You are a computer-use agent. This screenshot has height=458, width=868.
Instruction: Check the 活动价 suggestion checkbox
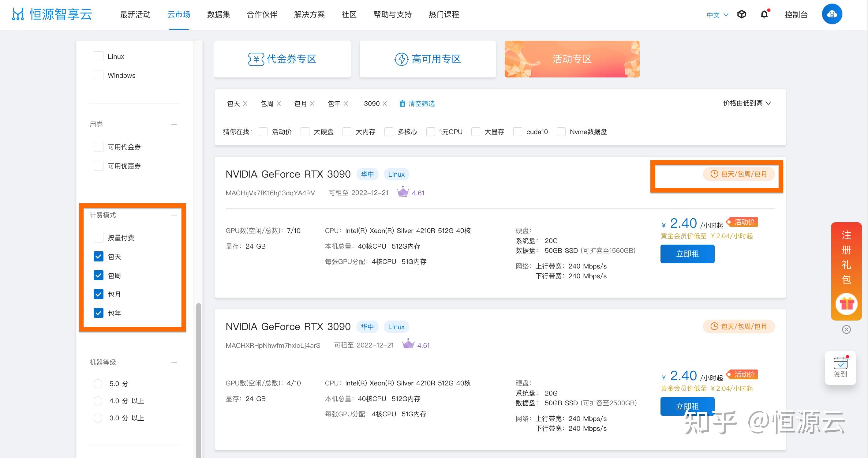(263, 132)
